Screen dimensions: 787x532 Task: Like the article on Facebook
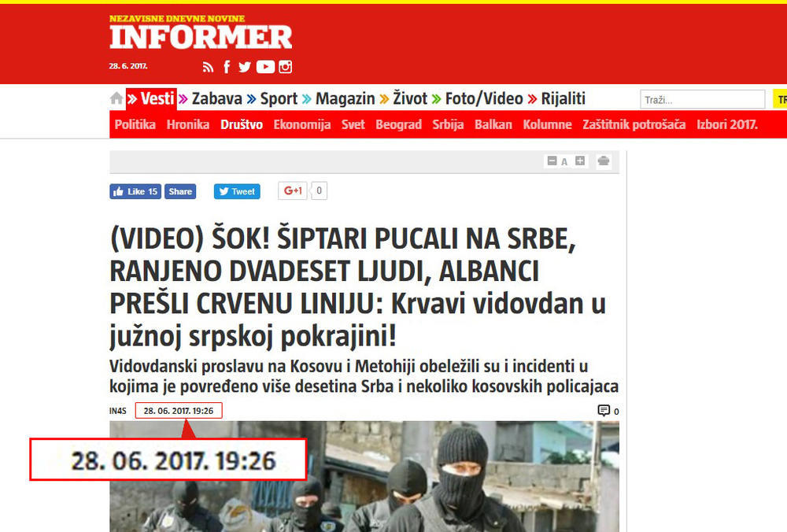pyautogui.click(x=135, y=191)
